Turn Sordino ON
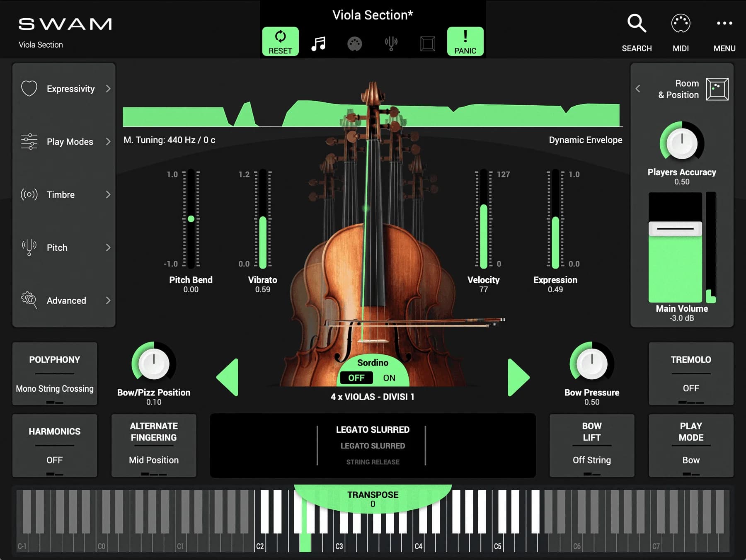The image size is (746, 560). pos(389,378)
